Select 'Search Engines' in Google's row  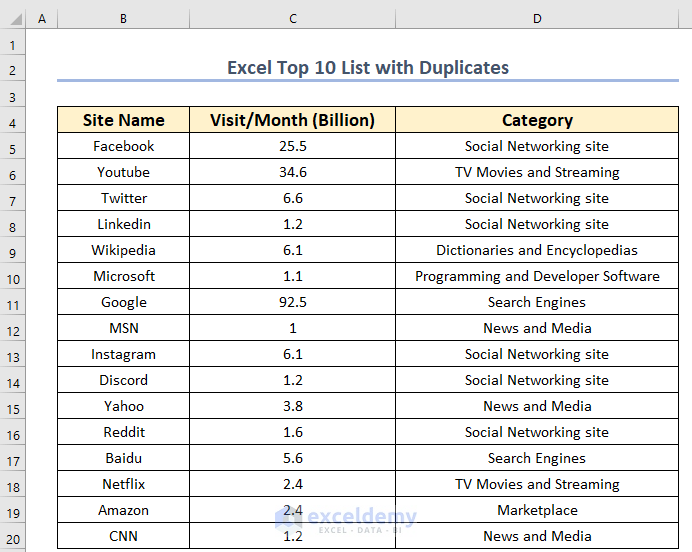(537, 302)
